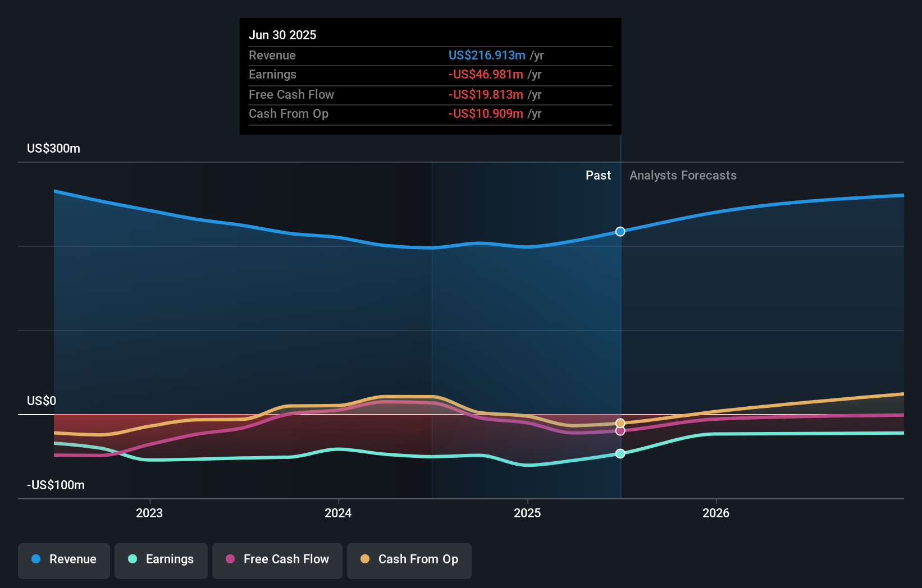Select the pink Free Cash Flow marker on the chart
922x588 pixels.
tap(620, 431)
